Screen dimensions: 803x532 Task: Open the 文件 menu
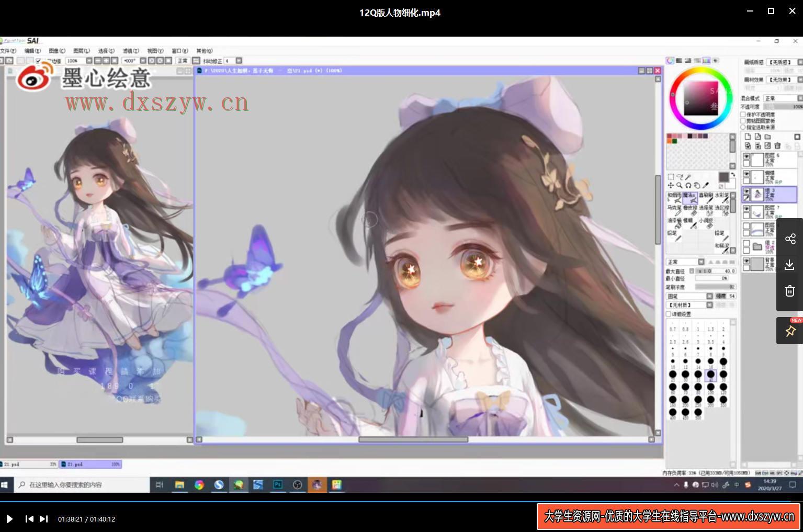pyautogui.click(x=8, y=51)
